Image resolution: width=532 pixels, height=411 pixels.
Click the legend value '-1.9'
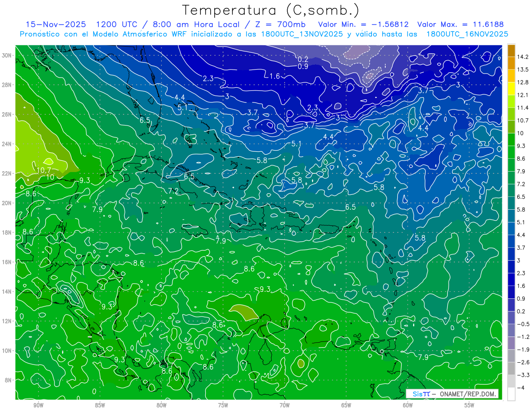coord(524,349)
